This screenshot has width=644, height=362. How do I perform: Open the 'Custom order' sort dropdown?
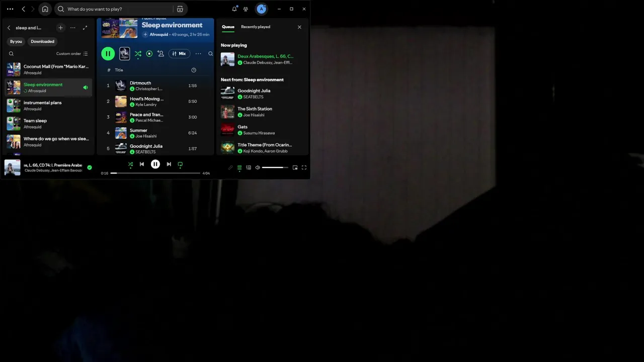(72, 54)
